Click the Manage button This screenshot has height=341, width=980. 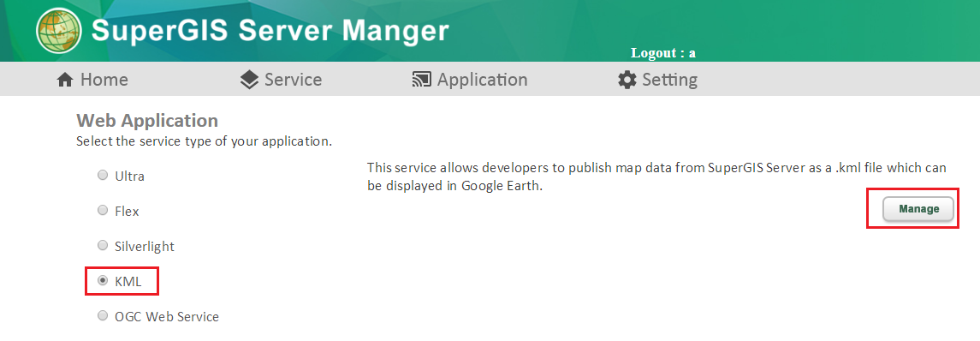918,209
